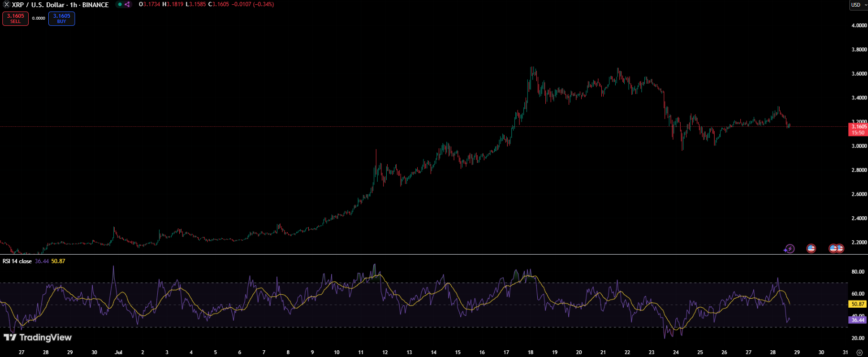868x357 pixels.
Task: Click the 80.00 RSI axis label
Action: pyautogui.click(x=858, y=272)
